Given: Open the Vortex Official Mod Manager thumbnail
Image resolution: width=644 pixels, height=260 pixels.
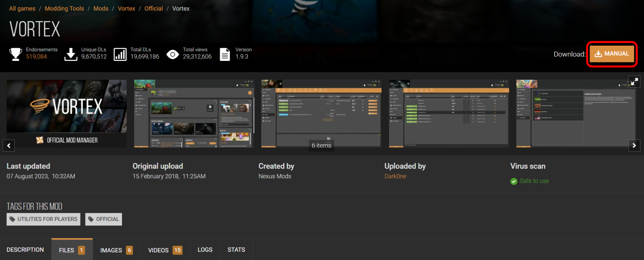Looking at the screenshot, I should coord(67,114).
